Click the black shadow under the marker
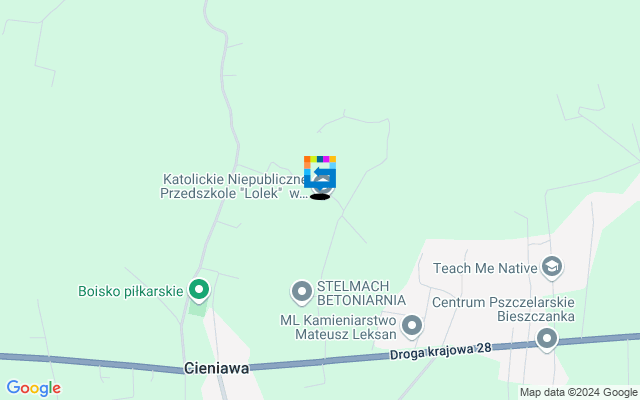 320,197
